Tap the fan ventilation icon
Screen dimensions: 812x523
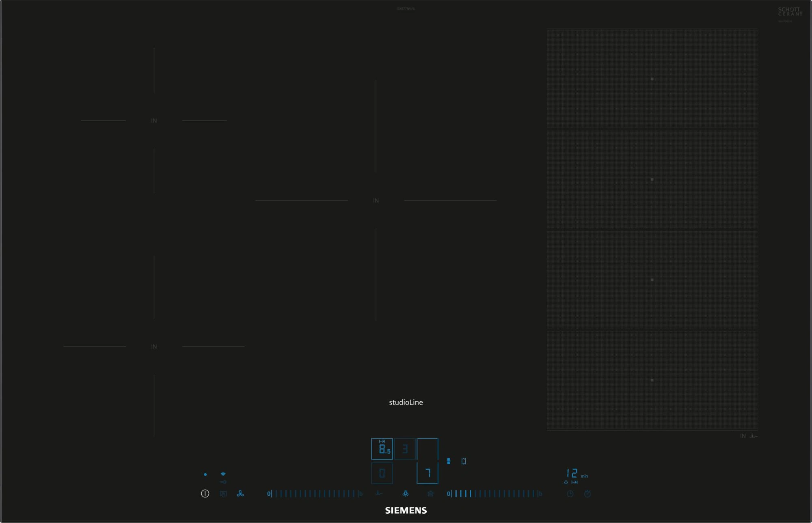point(240,494)
